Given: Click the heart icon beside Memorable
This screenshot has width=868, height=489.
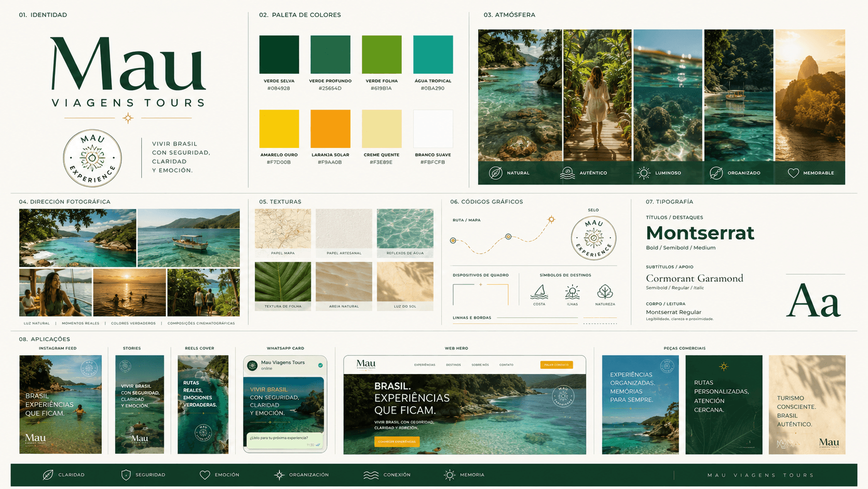Looking at the screenshot, I should 793,173.
